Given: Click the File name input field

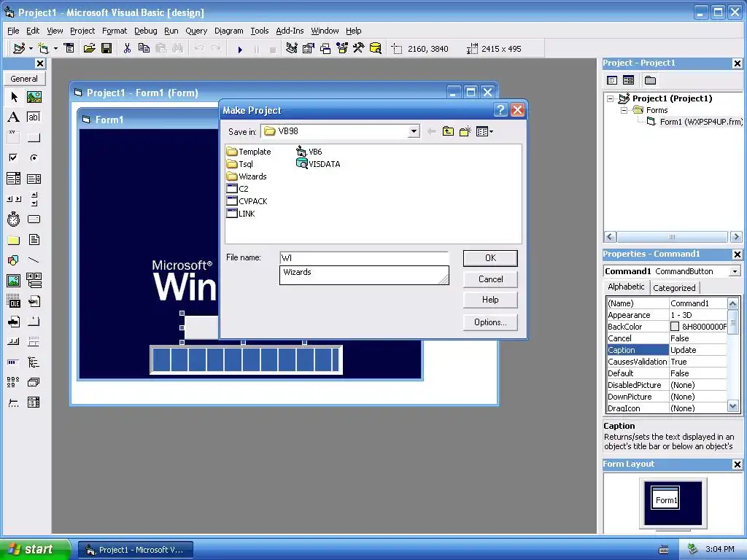Looking at the screenshot, I should (x=364, y=258).
